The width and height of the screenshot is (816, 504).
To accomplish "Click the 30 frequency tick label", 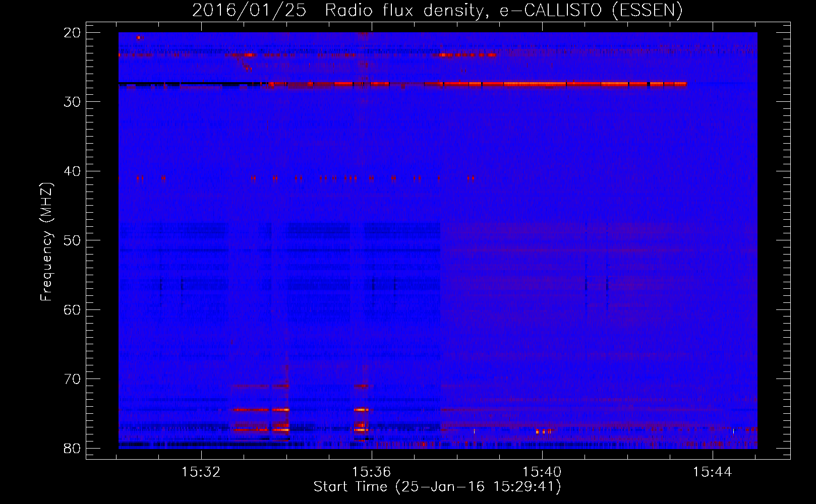I will pos(73,102).
